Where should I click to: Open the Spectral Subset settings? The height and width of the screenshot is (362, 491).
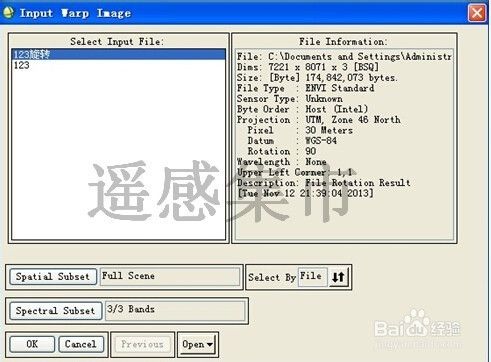[56, 311]
